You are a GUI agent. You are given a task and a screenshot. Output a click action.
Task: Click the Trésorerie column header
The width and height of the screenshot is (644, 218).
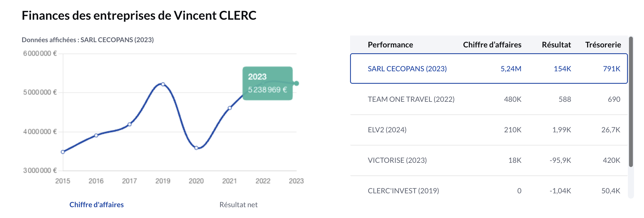click(x=603, y=45)
